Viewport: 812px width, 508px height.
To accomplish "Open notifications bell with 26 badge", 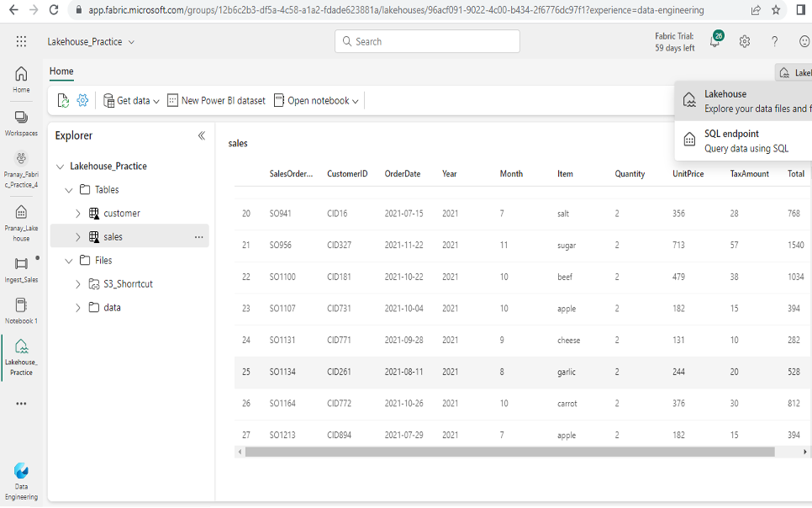I will click(715, 40).
